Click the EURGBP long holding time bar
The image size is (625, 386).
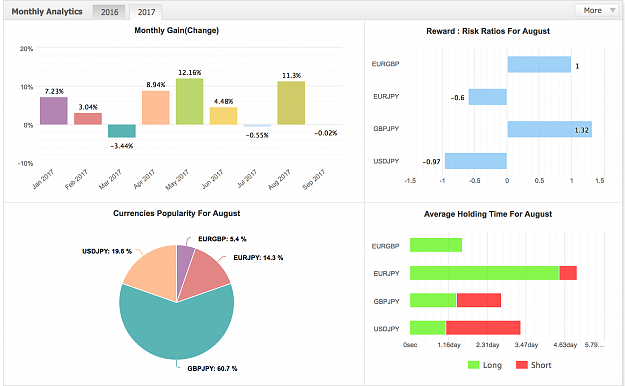436,245
